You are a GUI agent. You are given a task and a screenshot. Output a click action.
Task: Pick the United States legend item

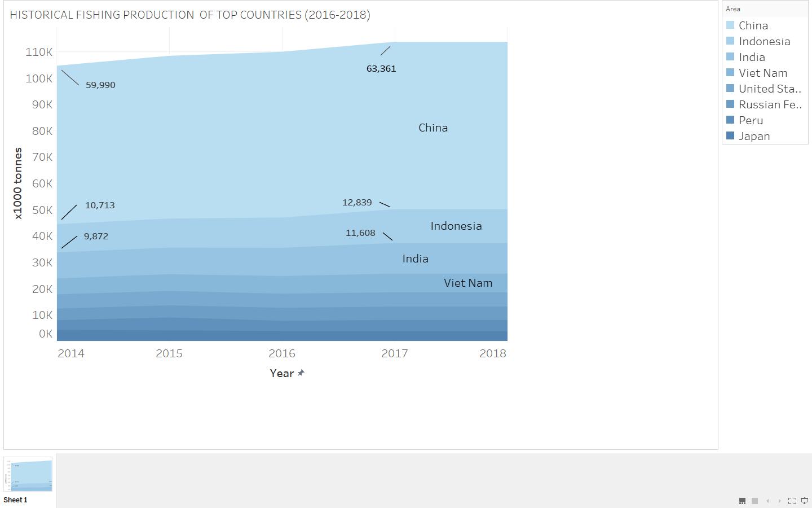pyautogui.click(x=770, y=89)
